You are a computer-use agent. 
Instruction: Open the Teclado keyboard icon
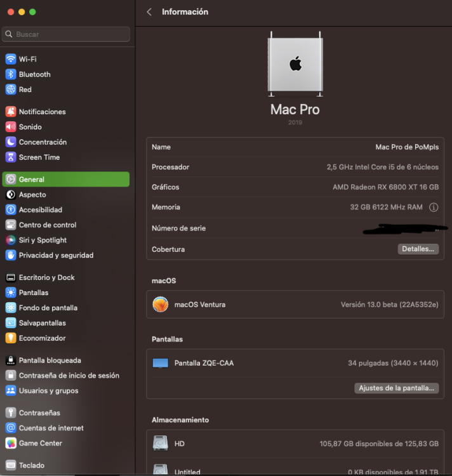click(11, 465)
